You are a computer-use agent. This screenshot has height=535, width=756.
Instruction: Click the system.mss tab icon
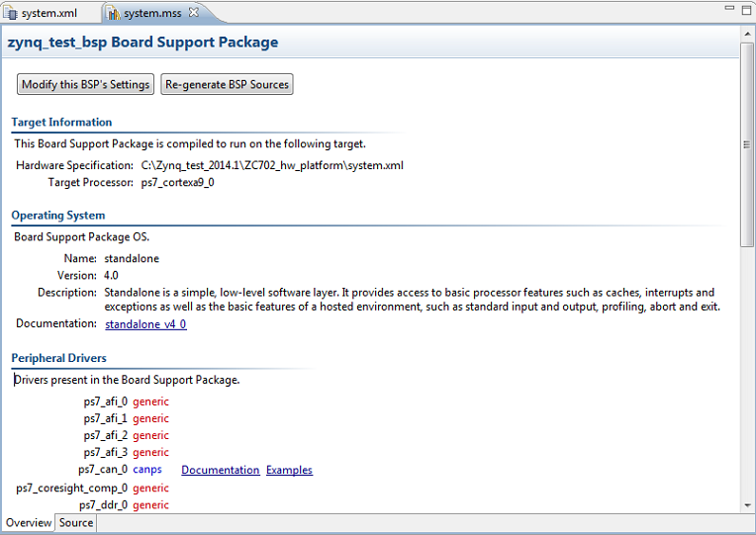(x=114, y=14)
